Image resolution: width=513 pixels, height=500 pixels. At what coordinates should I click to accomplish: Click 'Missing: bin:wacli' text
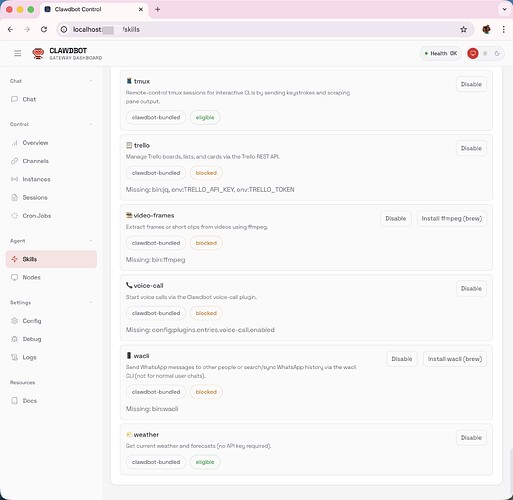152,409
